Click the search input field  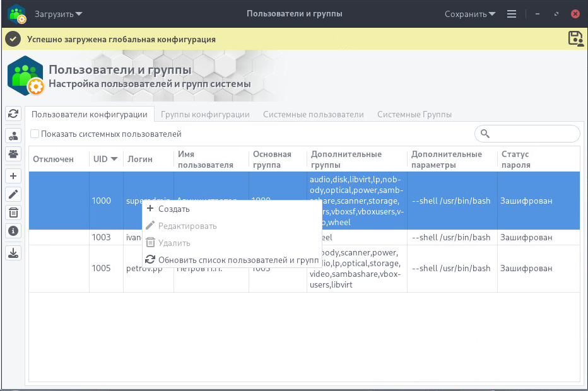533,134
